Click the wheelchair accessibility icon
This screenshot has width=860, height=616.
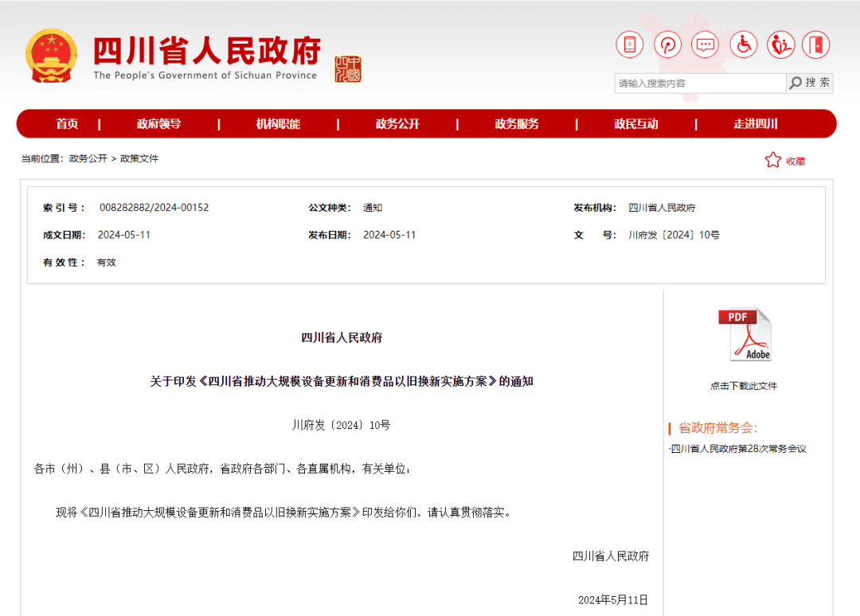pos(743,45)
